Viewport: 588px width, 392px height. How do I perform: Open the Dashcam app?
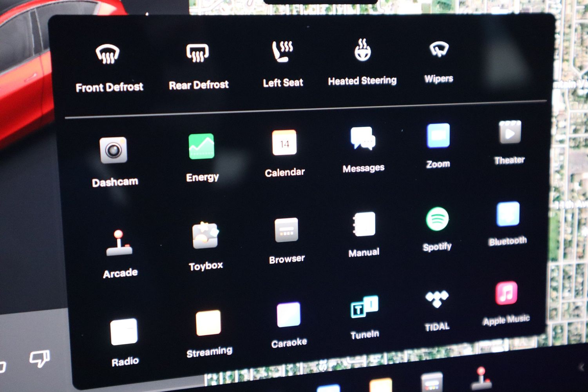coord(113,150)
